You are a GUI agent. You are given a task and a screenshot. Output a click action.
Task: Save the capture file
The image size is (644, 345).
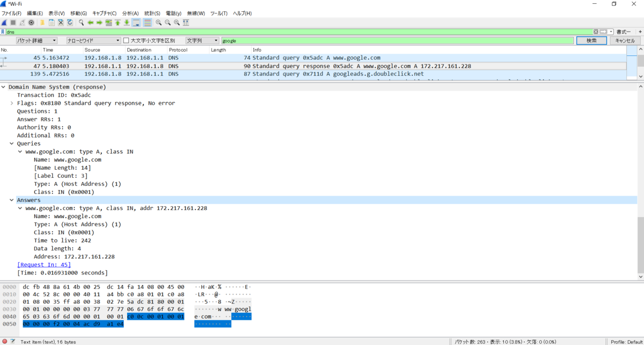click(52, 23)
